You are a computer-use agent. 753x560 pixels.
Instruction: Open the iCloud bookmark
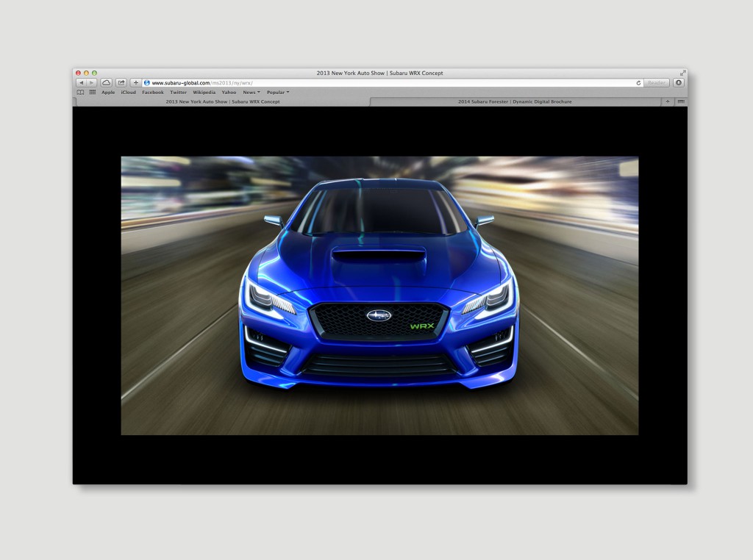[x=128, y=92]
